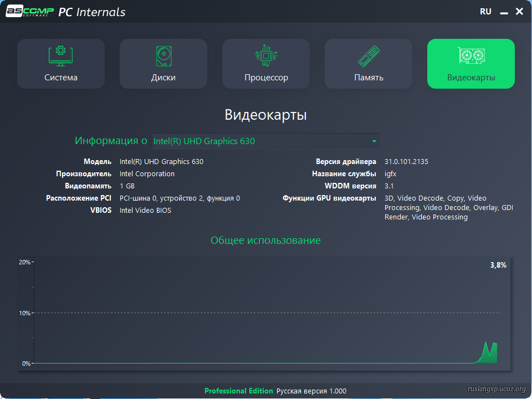Click the manufacturer value Intel Corporation
532x399 pixels.
click(147, 173)
